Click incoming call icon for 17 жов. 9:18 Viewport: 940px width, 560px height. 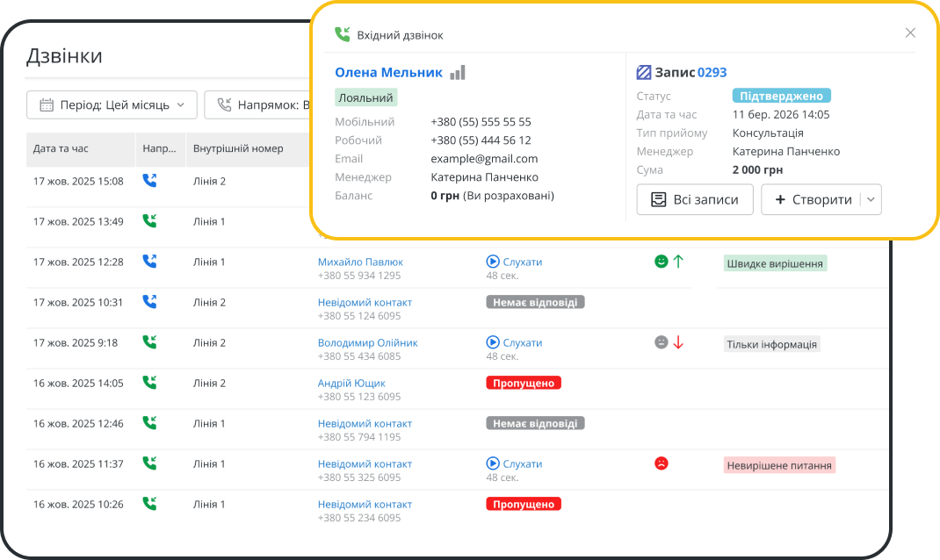click(x=149, y=342)
